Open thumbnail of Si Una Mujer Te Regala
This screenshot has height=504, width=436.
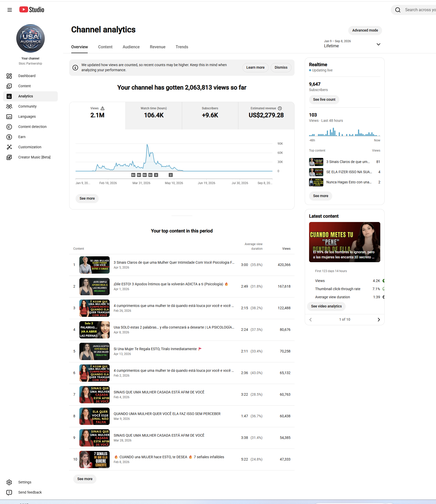point(94,351)
